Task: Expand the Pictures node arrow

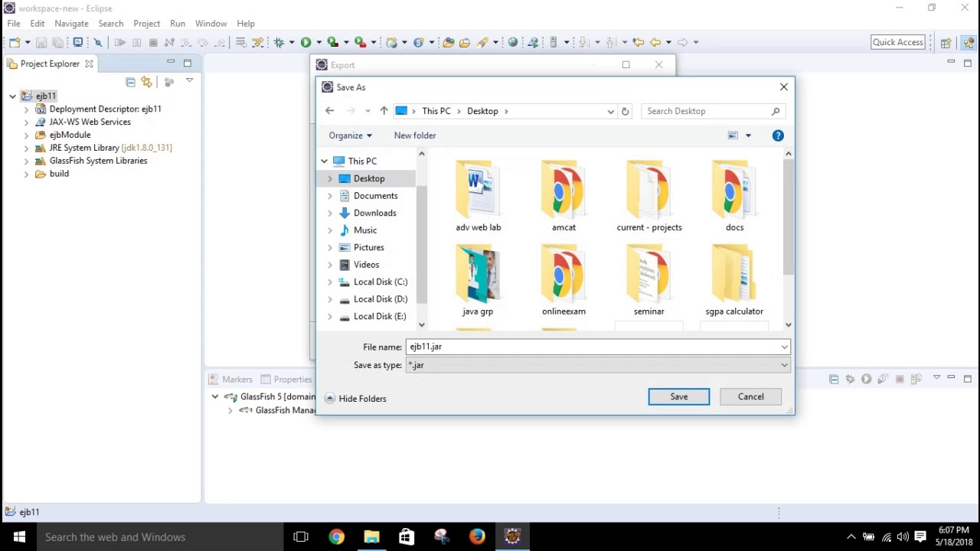Action: [330, 247]
